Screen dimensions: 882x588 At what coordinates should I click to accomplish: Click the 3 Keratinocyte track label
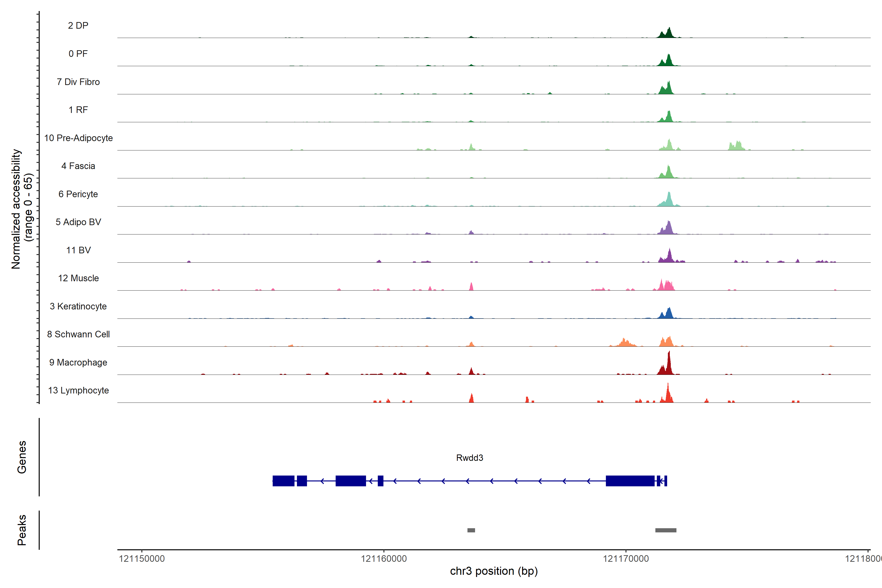pos(78,306)
